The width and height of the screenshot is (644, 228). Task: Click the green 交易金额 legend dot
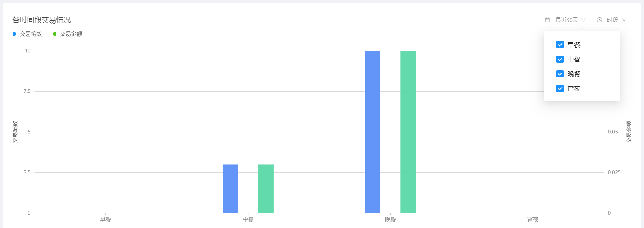tap(54, 34)
